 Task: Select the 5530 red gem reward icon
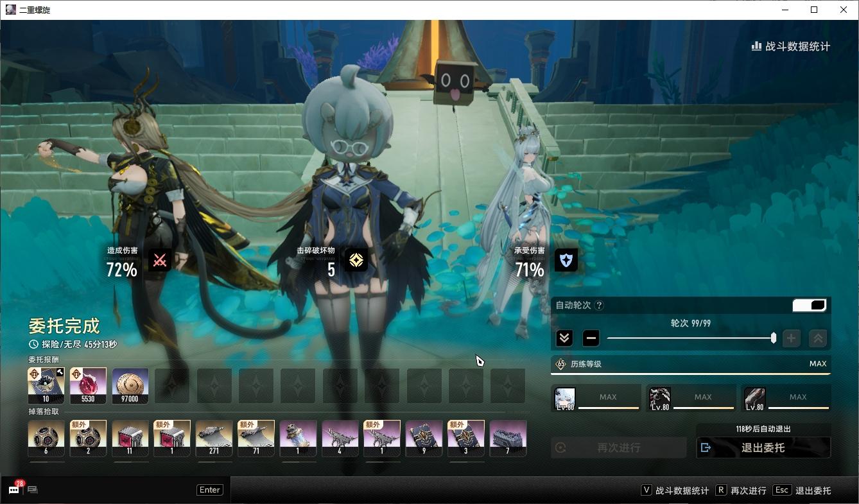[x=88, y=385]
